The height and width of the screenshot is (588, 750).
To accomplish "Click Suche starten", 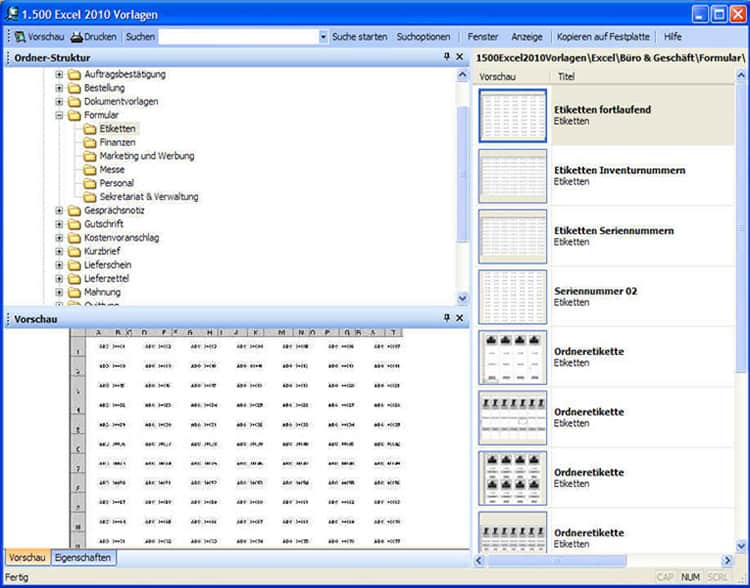I will (x=360, y=37).
